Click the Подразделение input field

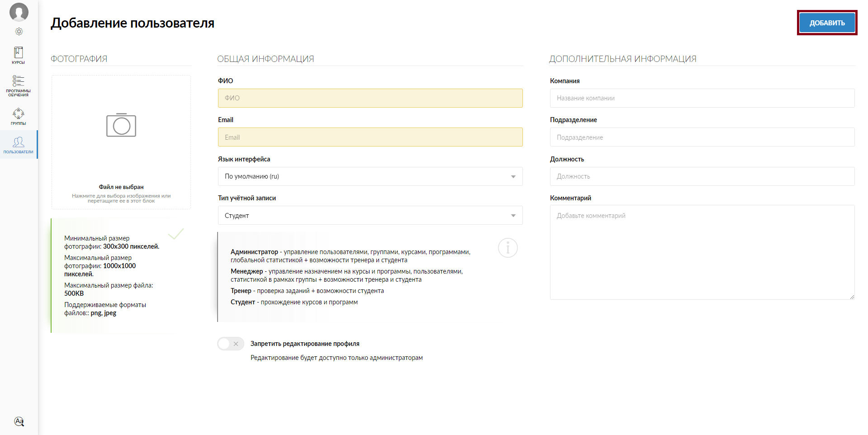[x=702, y=137]
